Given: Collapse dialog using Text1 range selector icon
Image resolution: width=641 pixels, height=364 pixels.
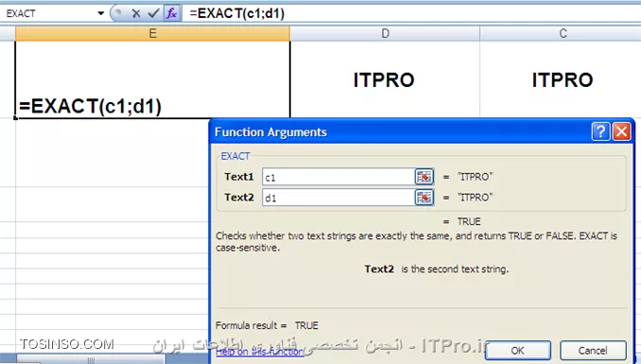Looking at the screenshot, I should 424,177.
